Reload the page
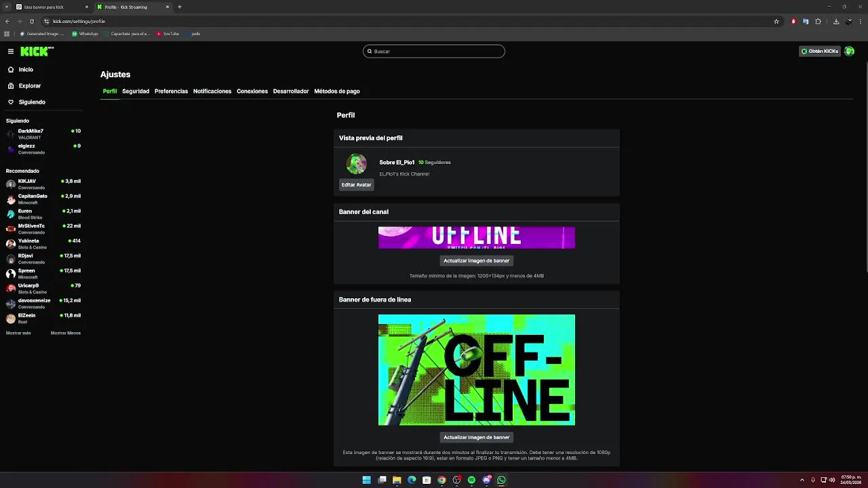The height and width of the screenshot is (488, 868). click(31, 21)
